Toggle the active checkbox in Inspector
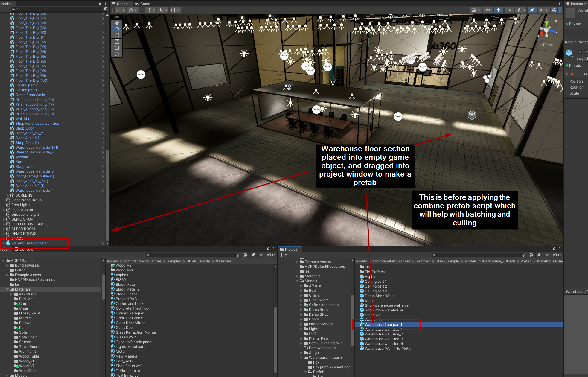The width and height of the screenshot is (588, 377). [x=580, y=52]
